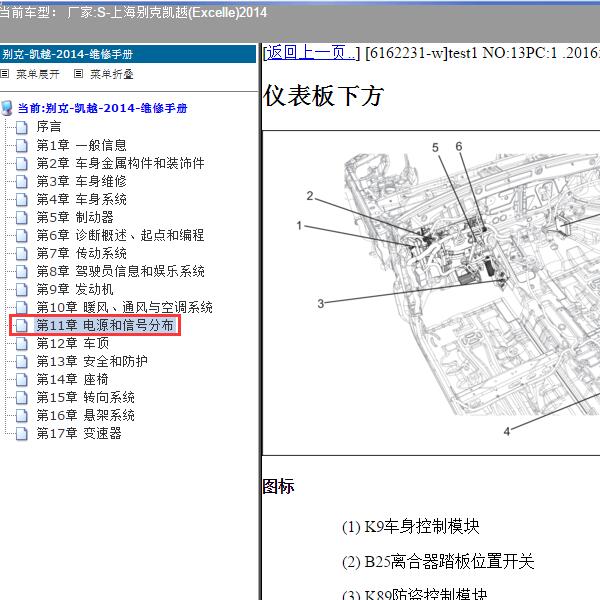This screenshot has height=600, width=600.
Task: Click the document icon for 第12章 车顶
Action: click(x=22, y=344)
